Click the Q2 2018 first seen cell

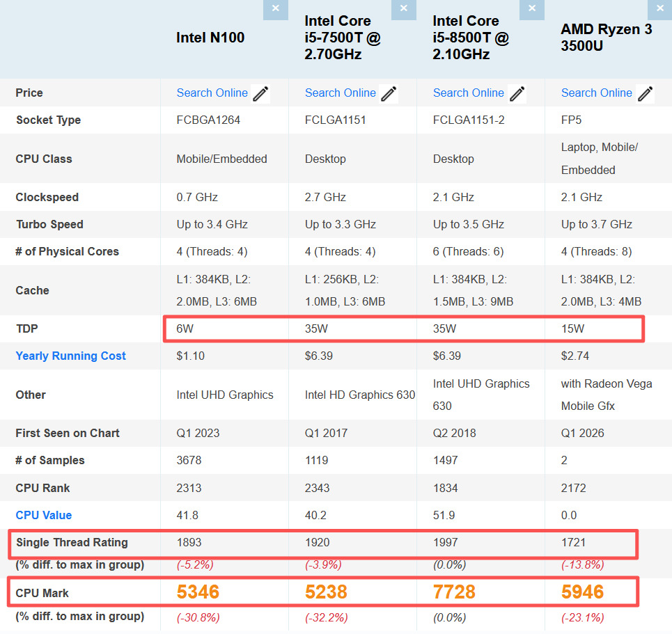454,433
